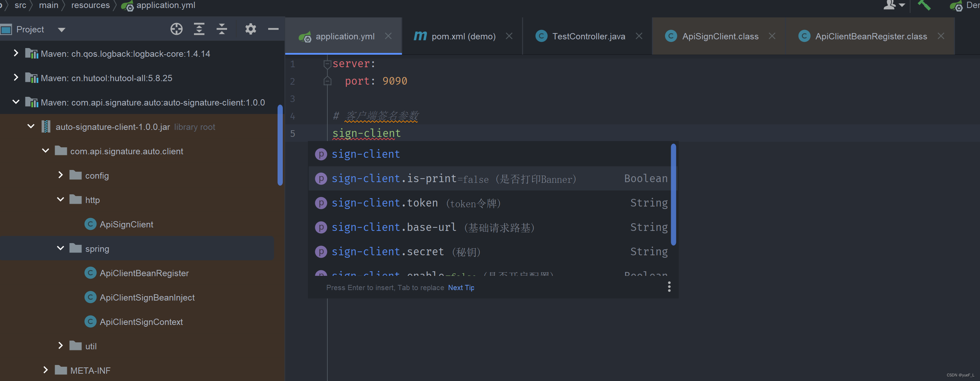Image resolution: width=980 pixels, height=381 pixels.
Task: Click the Collapse All icon in Project panel
Action: click(221, 29)
